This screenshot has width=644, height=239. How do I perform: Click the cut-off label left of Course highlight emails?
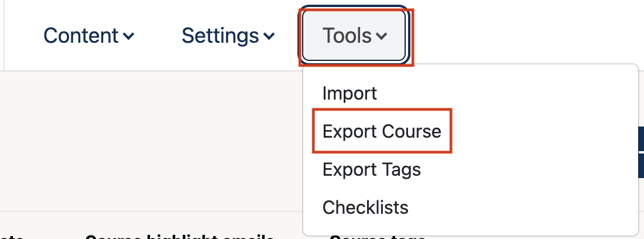(12, 236)
